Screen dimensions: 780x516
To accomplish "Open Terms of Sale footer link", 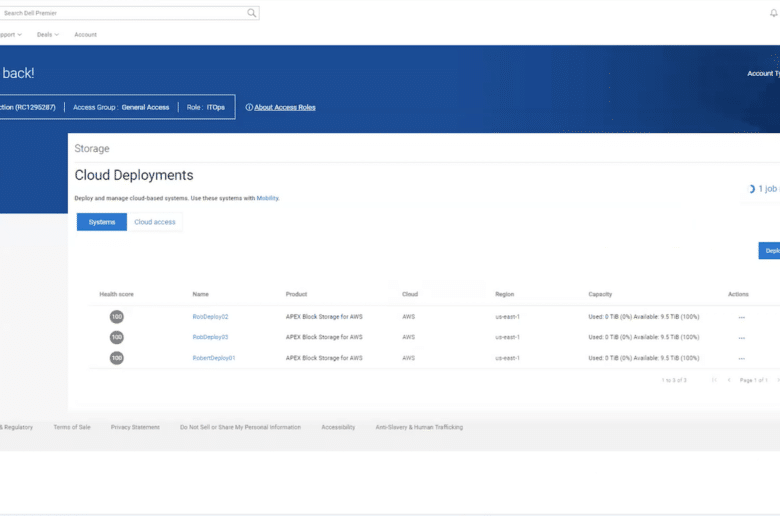I will (x=72, y=427).
